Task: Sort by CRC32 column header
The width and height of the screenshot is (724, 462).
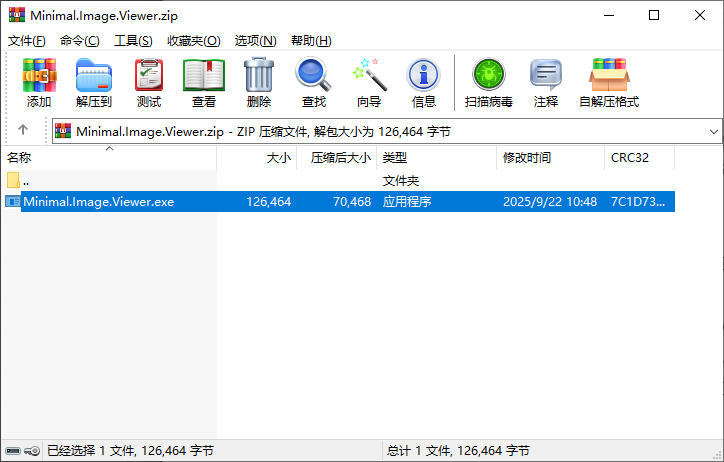Action: point(640,158)
